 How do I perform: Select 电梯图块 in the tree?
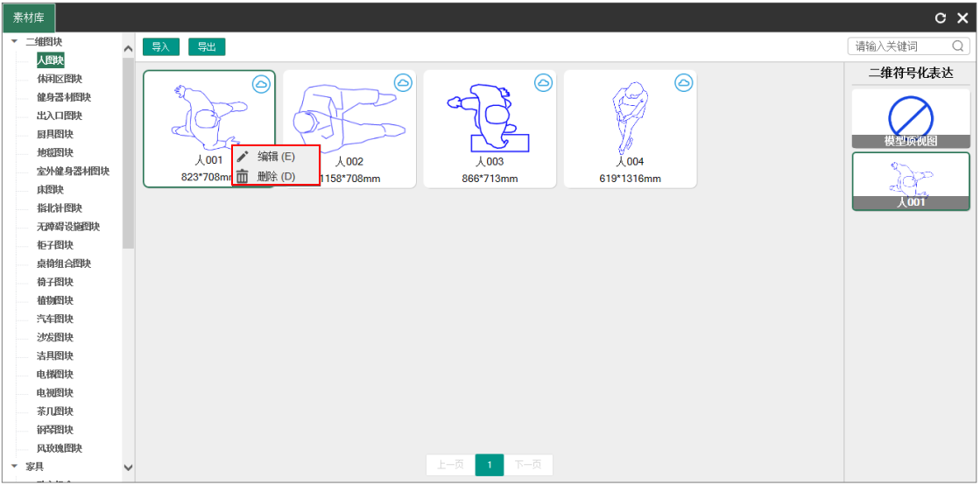click(x=55, y=375)
